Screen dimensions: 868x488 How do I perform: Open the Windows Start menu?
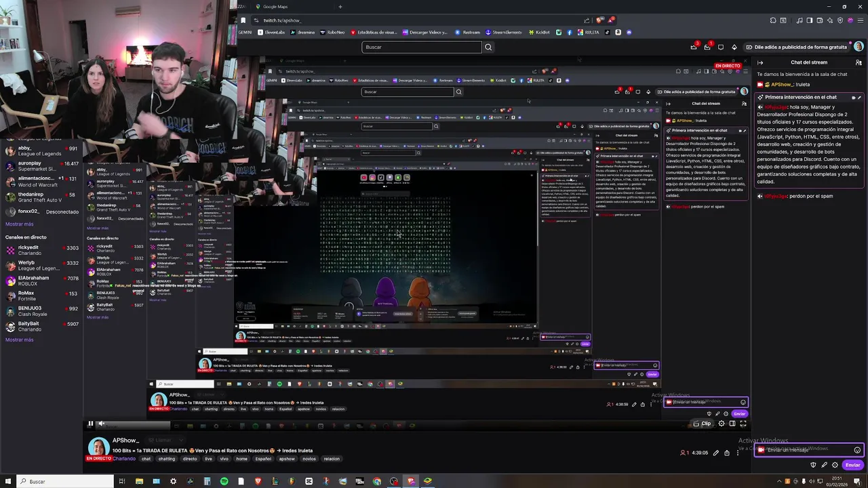coord(8,481)
